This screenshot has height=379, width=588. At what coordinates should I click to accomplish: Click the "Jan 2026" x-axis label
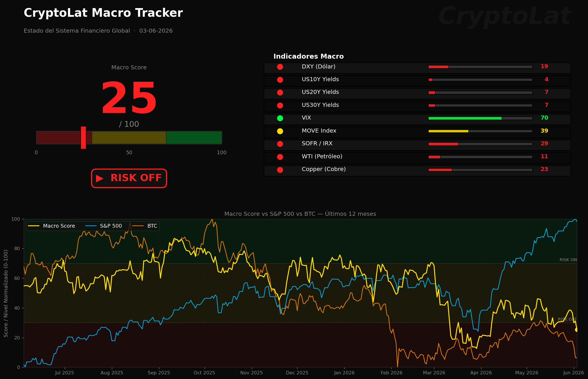coord(344,373)
